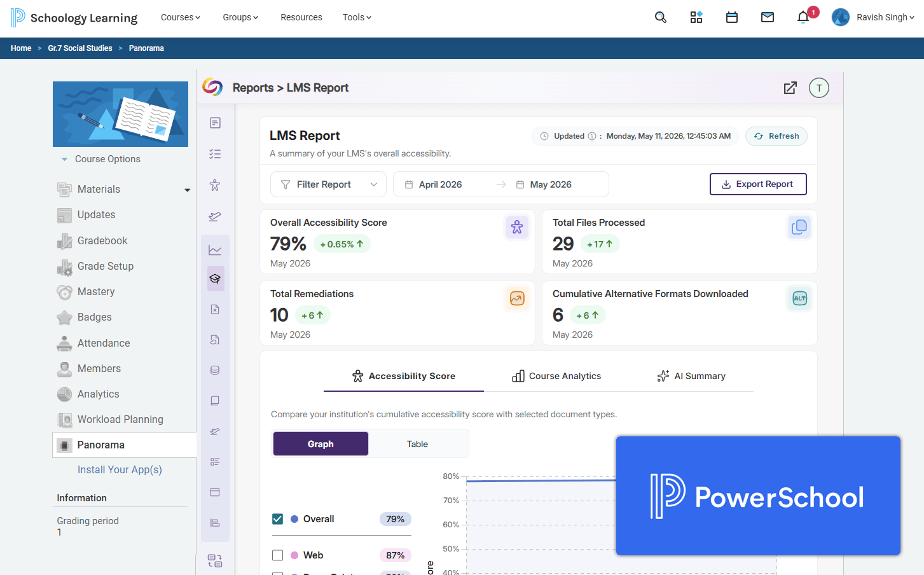
Task: Open the file with X icon in sidebar
Action: [x=215, y=309]
